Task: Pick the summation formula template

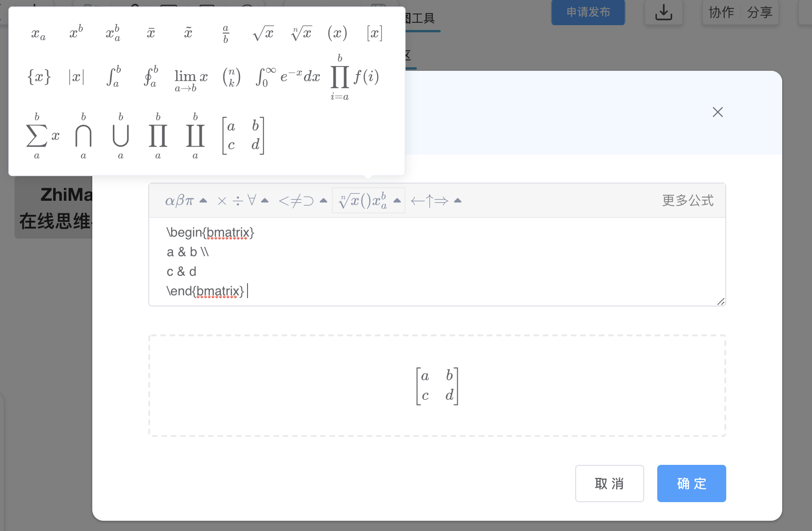Action: click(x=42, y=136)
